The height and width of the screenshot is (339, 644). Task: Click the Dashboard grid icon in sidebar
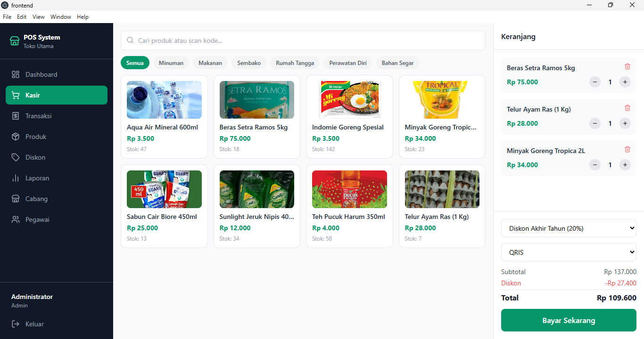pyautogui.click(x=16, y=74)
